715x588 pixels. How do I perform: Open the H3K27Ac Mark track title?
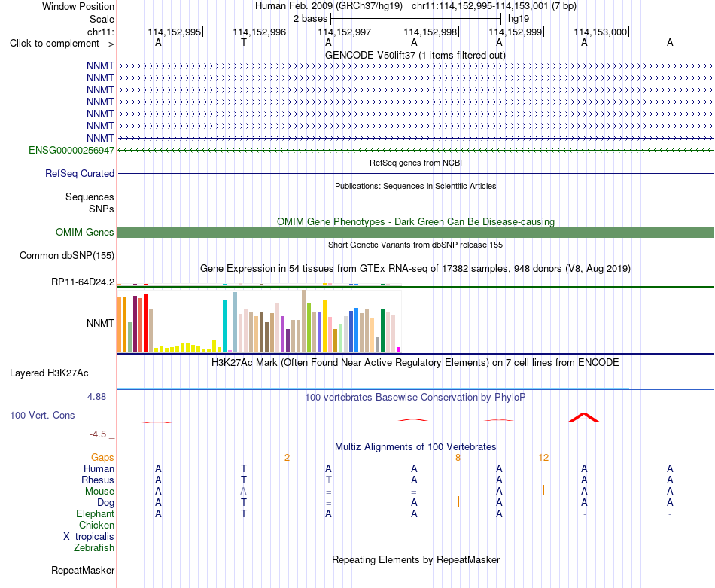pyautogui.click(x=415, y=362)
